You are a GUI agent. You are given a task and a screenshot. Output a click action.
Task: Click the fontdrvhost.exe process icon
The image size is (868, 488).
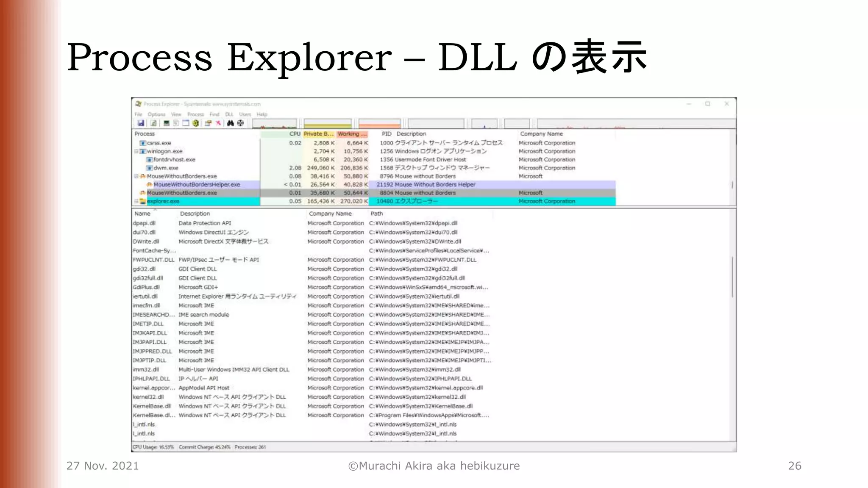pyautogui.click(x=149, y=160)
